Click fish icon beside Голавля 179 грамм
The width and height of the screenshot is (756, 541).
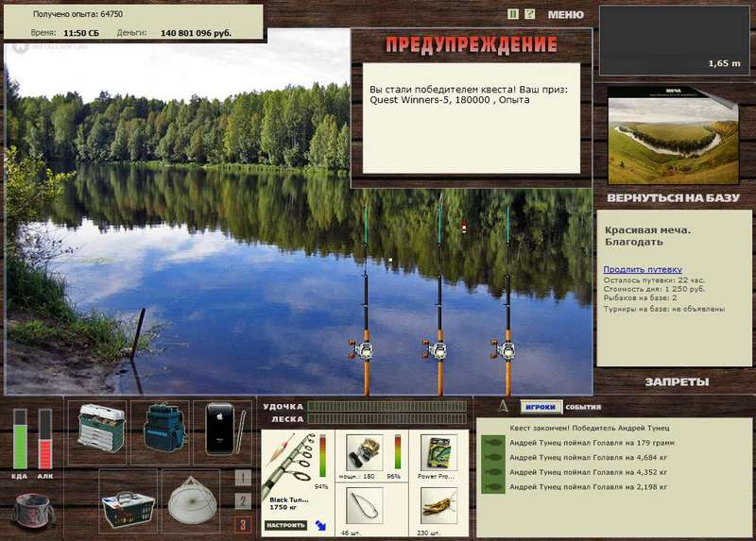click(493, 443)
